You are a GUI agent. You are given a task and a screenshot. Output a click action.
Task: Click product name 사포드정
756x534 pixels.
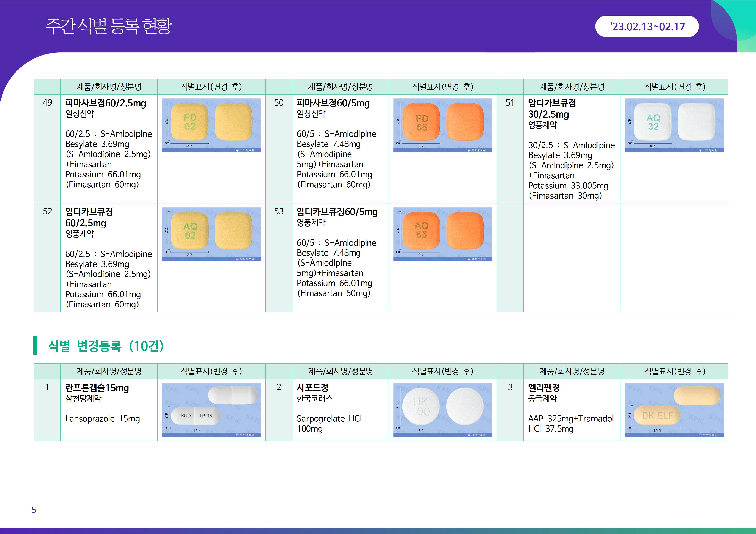[x=312, y=388]
